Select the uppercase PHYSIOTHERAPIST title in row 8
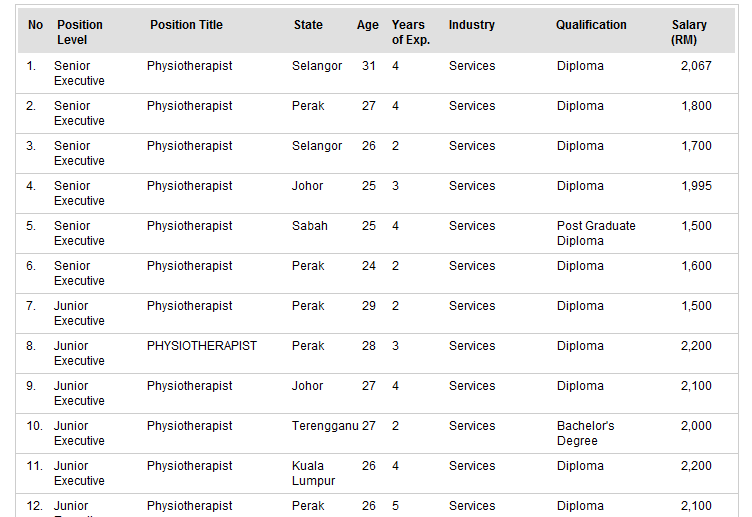752x517 pixels. tap(202, 346)
